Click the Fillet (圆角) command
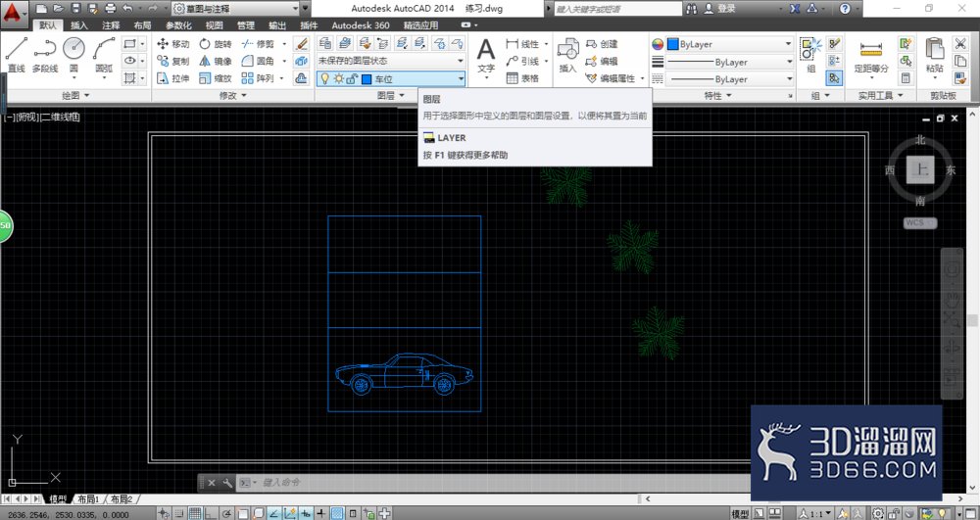 (x=258, y=61)
